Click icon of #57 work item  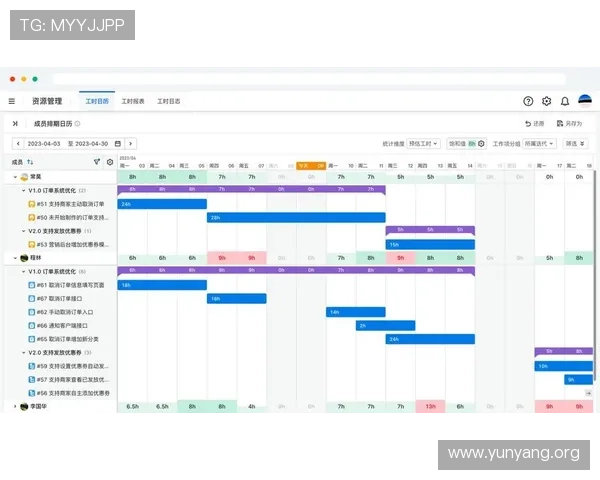(32, 379)
